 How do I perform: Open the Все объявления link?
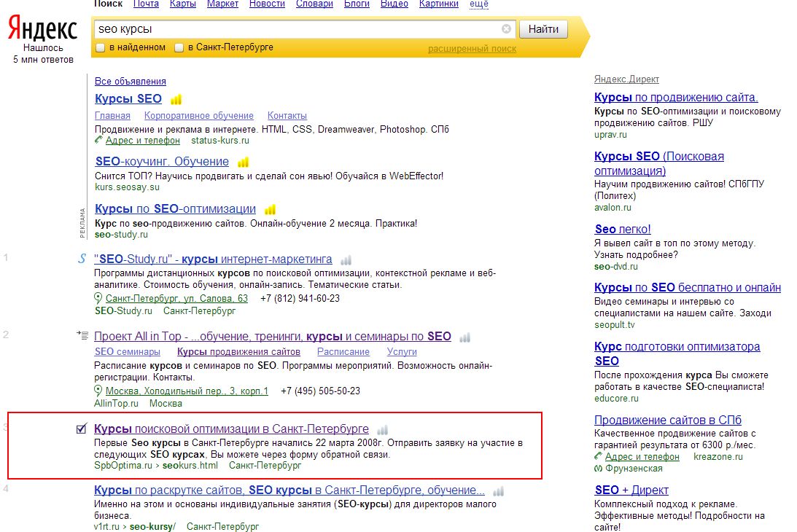[x=130, y=82]
